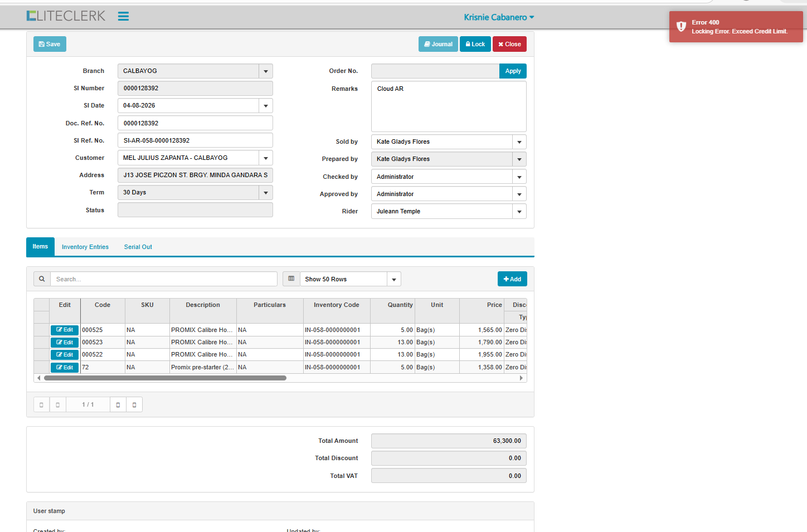
Task: Click Edit for item code 000522
Action: pos(65,355)
